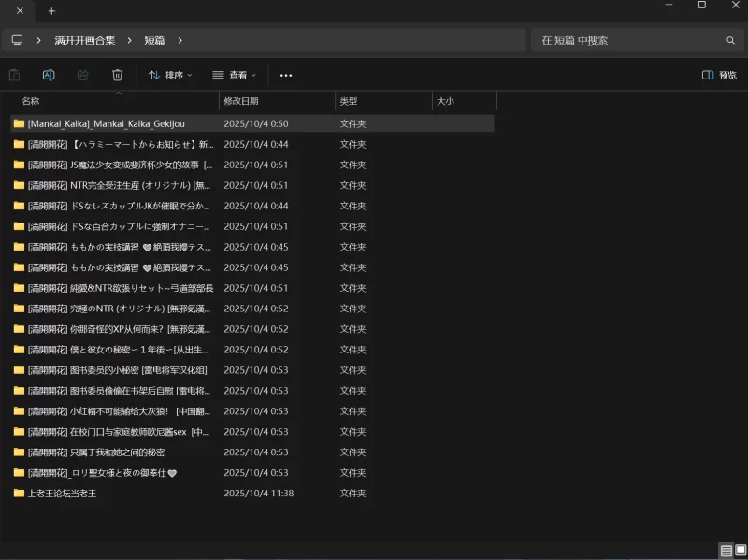Toggle the 预览 preview pane

(x=719, y=75)
